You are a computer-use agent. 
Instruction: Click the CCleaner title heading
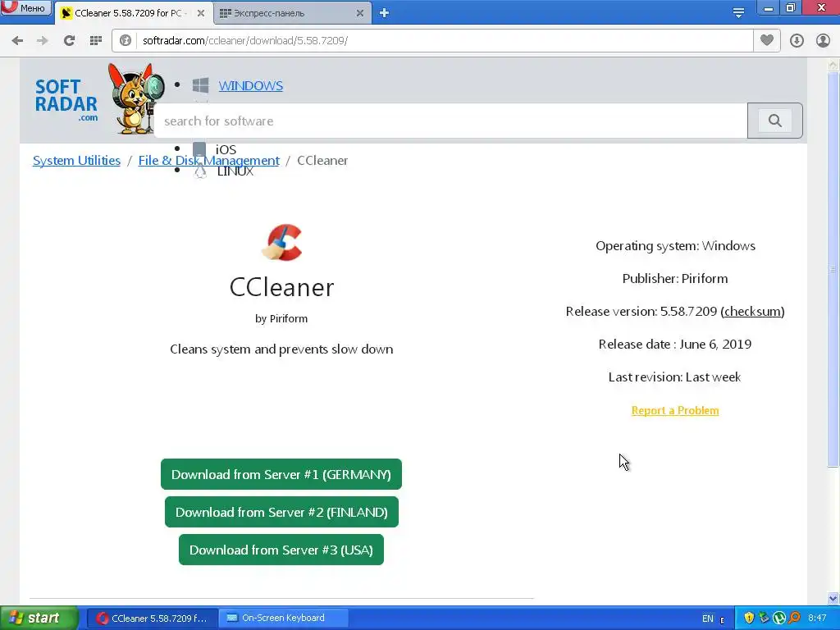[282, 288]
